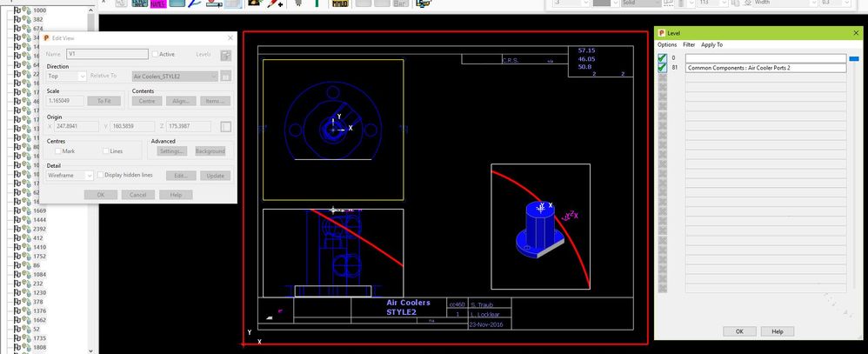Screen dimensions: 868x354
Task: Click the blue swatch beside level 0
Action: pyautogui.click(x=854, y=58)
